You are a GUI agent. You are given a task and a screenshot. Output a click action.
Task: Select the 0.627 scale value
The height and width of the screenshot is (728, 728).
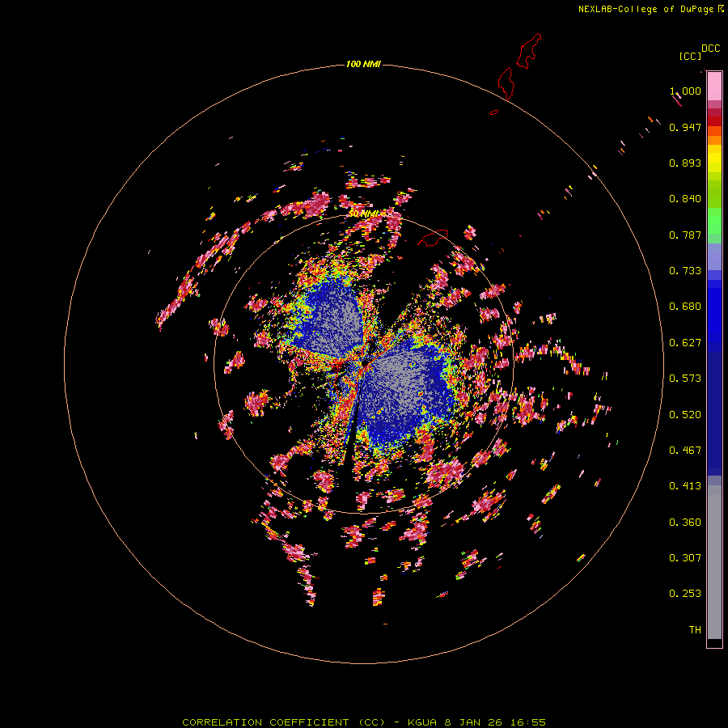(x=685, y=343)
